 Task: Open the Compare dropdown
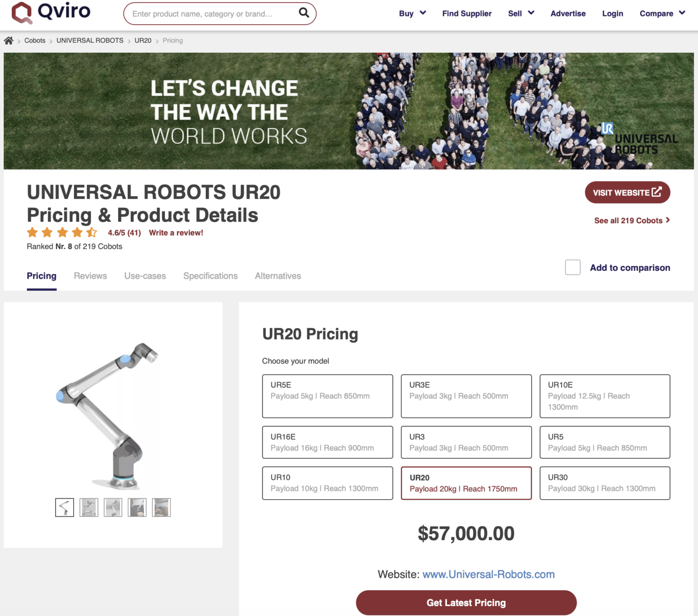pyautogui.click(x=662, y=13)
